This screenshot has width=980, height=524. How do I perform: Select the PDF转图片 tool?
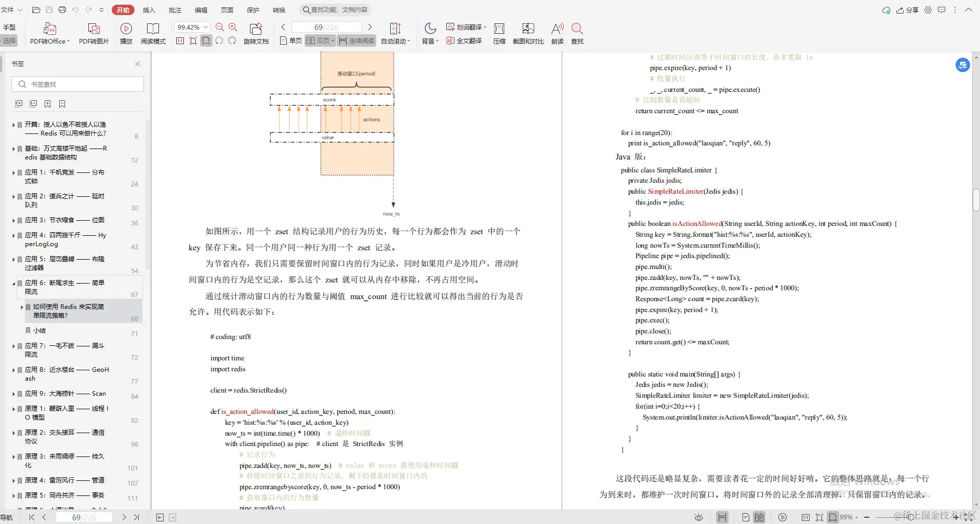93,33
